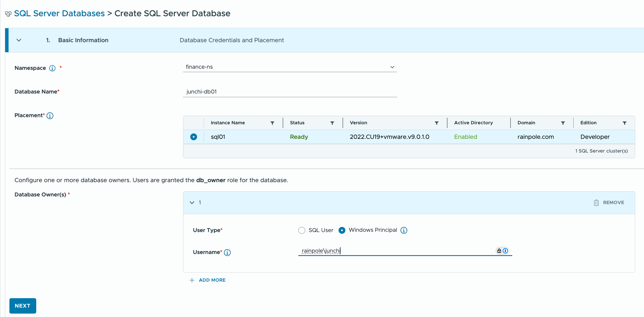Click the Windows Principal info icon
The height and width of the screenshot is (317, 644).
click(404, 230)
